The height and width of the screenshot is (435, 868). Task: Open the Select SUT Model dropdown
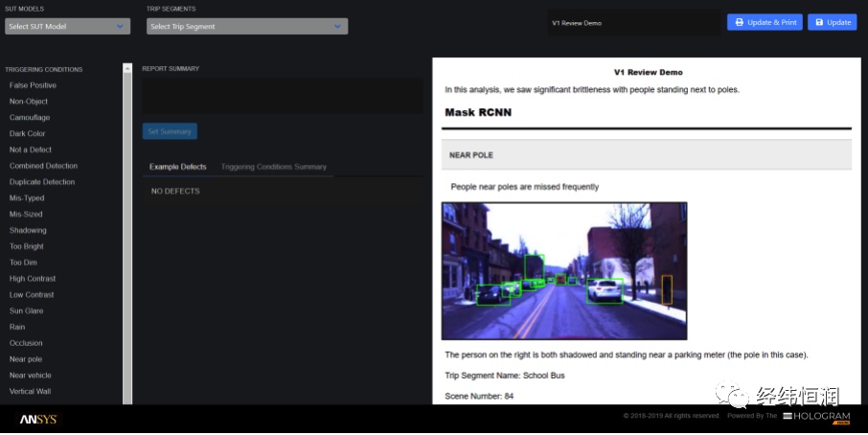click(67, 26)
